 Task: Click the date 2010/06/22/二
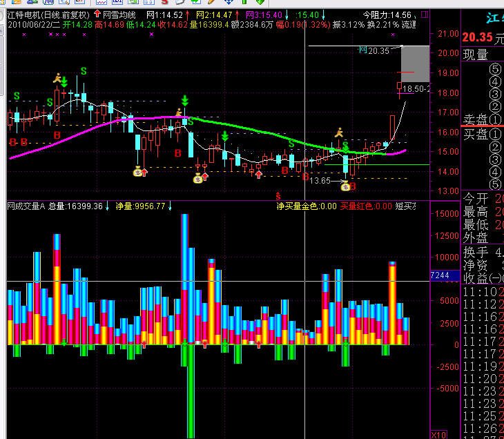[34, 25]
